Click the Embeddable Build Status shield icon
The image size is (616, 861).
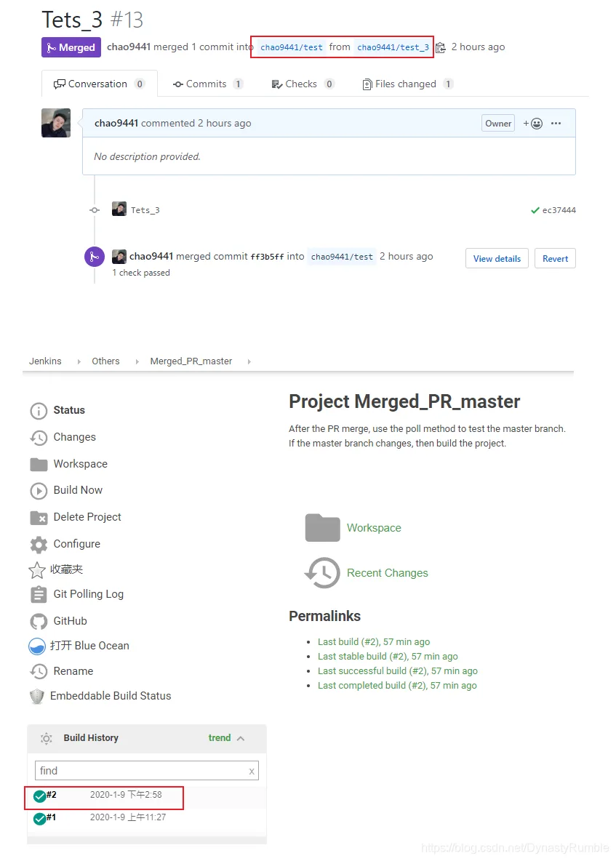(37, 696)
